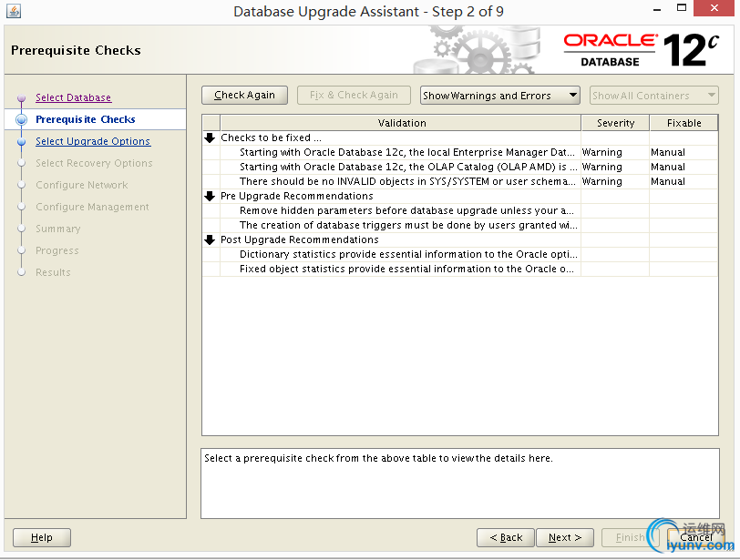
Task: Click the Configure Network step
Action: point(82,185)
